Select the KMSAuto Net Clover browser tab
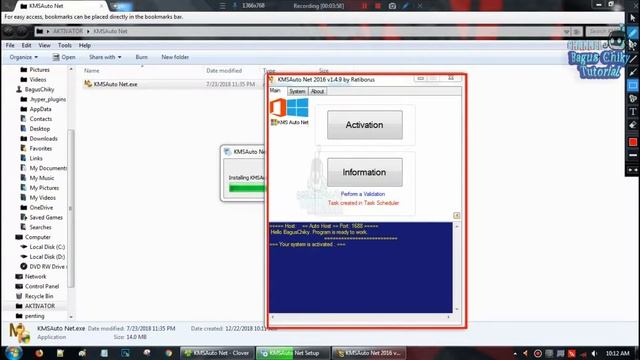 [61, 6]
